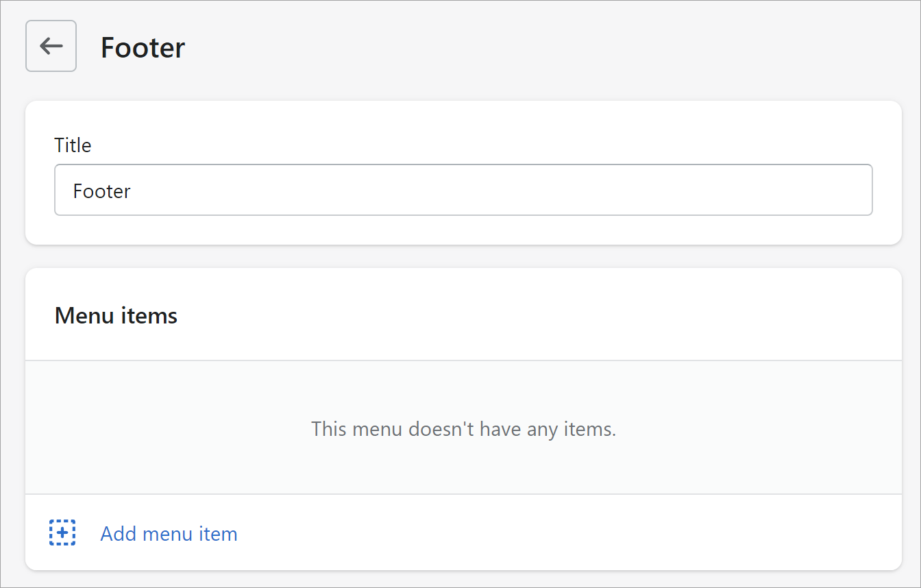Click the Menu items section heading
This screenshot has height=588, width=921.
click(116, 315)
